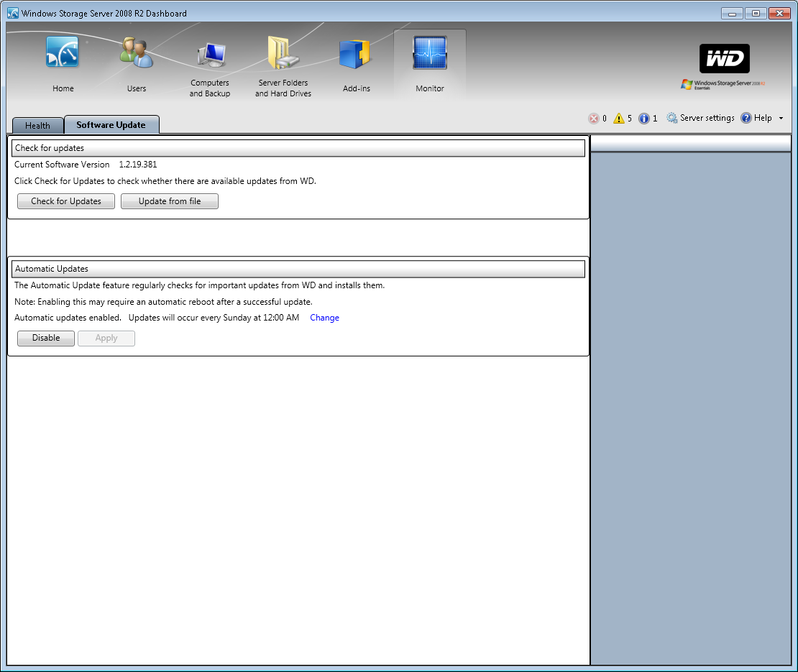Maximize the Dashboard window
The width and height of the screenshot is (798, 672).
click(x=756, y=14)
